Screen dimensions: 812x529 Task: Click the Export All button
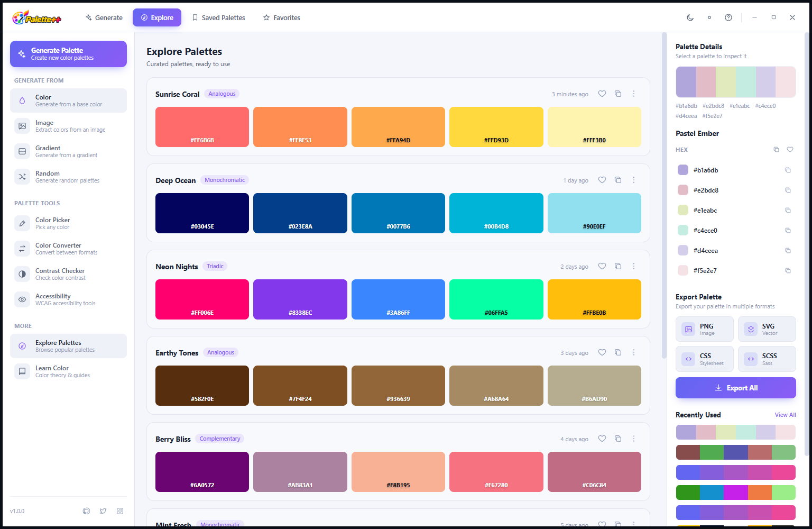pos(735,388)
